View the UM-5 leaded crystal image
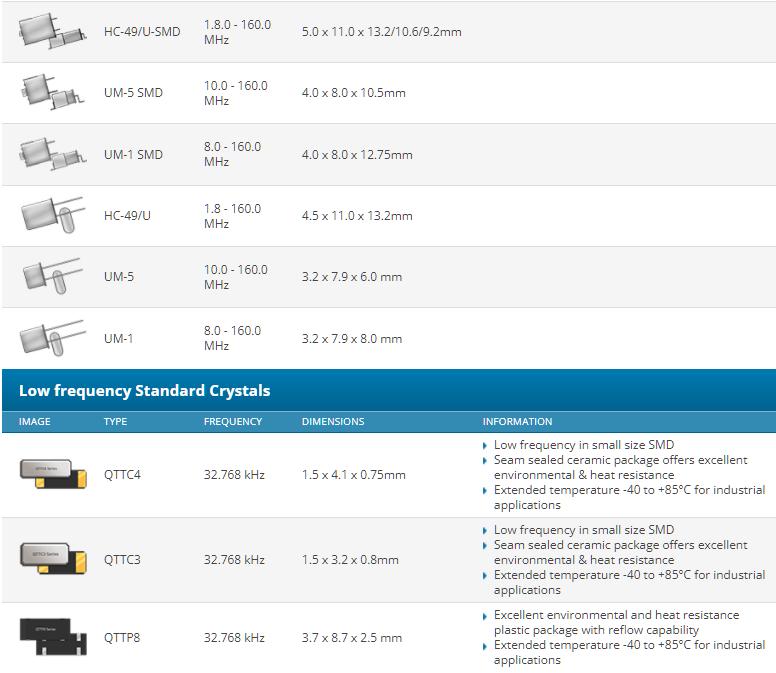Image resolution: width=776 pixels, height=673 pixels. [x=52, y=276]
